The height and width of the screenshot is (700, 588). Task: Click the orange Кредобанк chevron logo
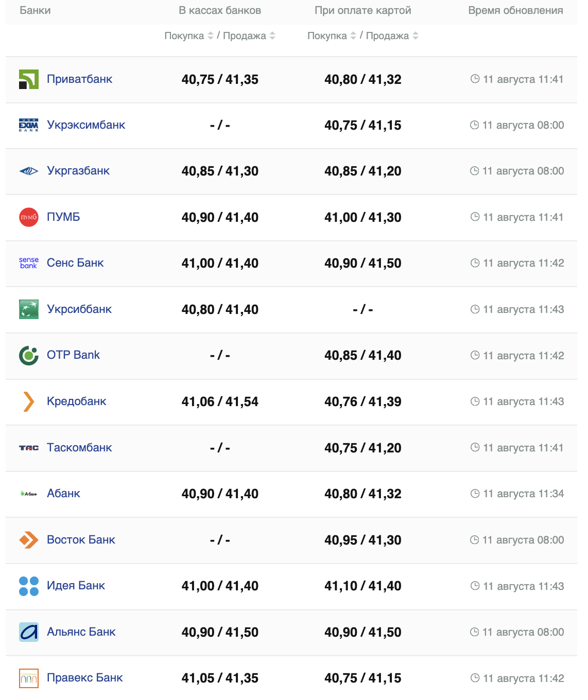[x=29, y=401]
